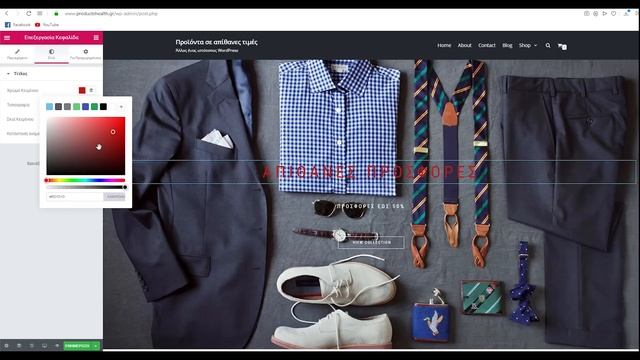Screen dimensions: 640x360
Task: Click inside the red saturation picker area
Action: tap(86, 146)
